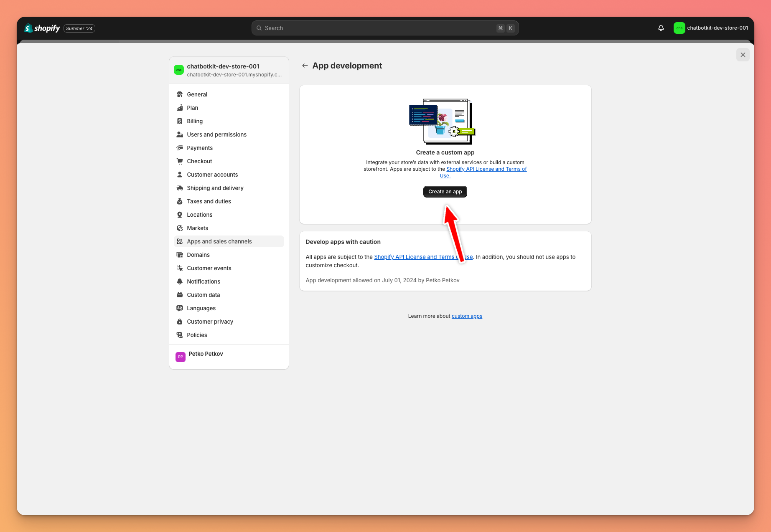
Task: Click the Locations pin icon
Action: [x=180, y=215]
